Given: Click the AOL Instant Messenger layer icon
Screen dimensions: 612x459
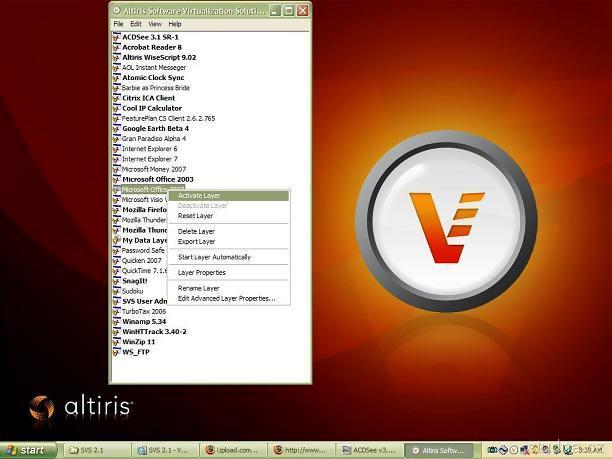Looking at the screenshot, I should tap(116, 68).
